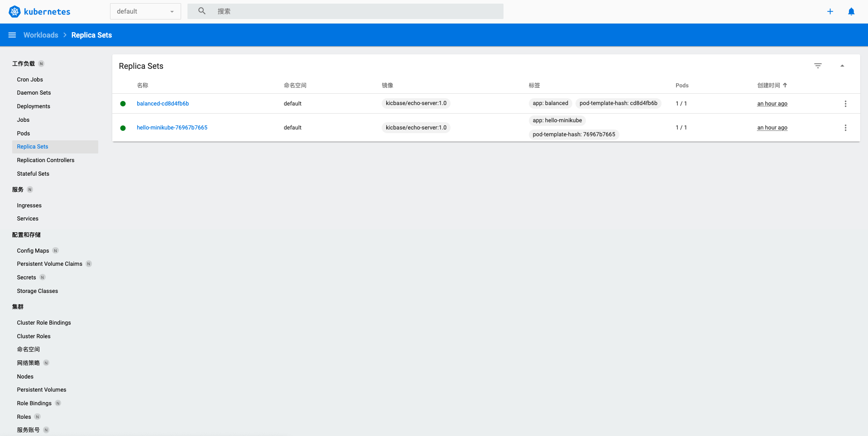
Task: Click 配置和存储 section heading
Action: click(x=26, y=235)
